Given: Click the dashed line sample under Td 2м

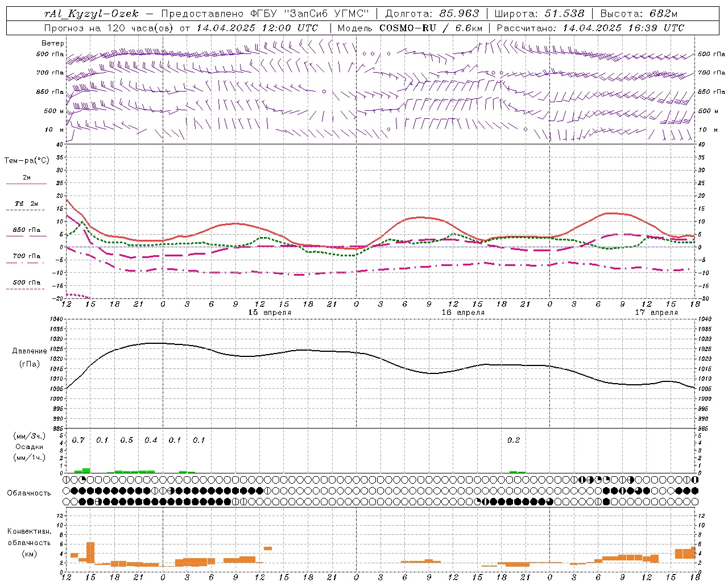Looking at the screenshot, I should (x=25, y=210).
